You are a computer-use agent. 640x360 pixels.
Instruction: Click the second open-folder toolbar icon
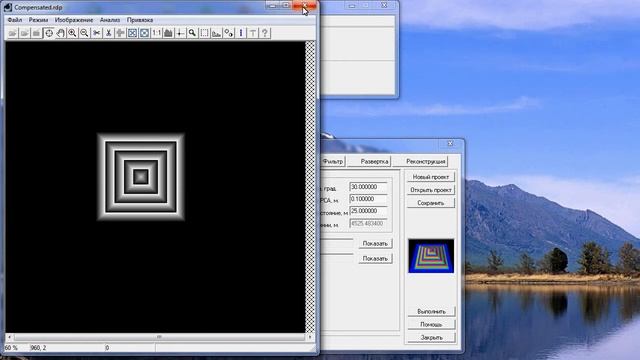[24, 33]
